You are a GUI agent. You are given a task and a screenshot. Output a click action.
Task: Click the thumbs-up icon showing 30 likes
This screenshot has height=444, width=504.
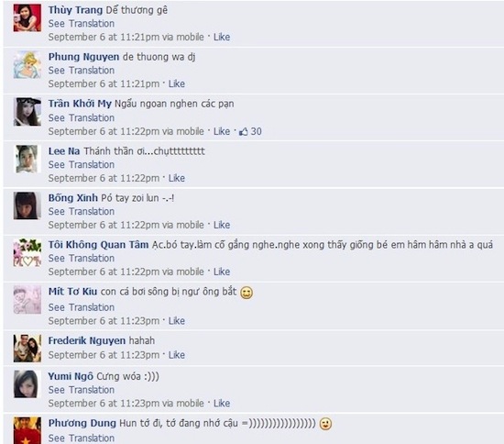click(244, 131)
